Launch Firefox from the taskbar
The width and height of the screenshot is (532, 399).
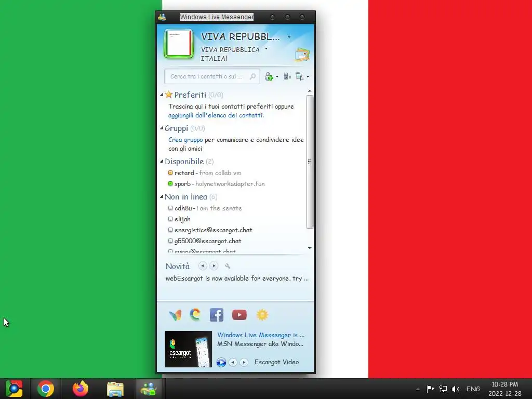point(81,389)
